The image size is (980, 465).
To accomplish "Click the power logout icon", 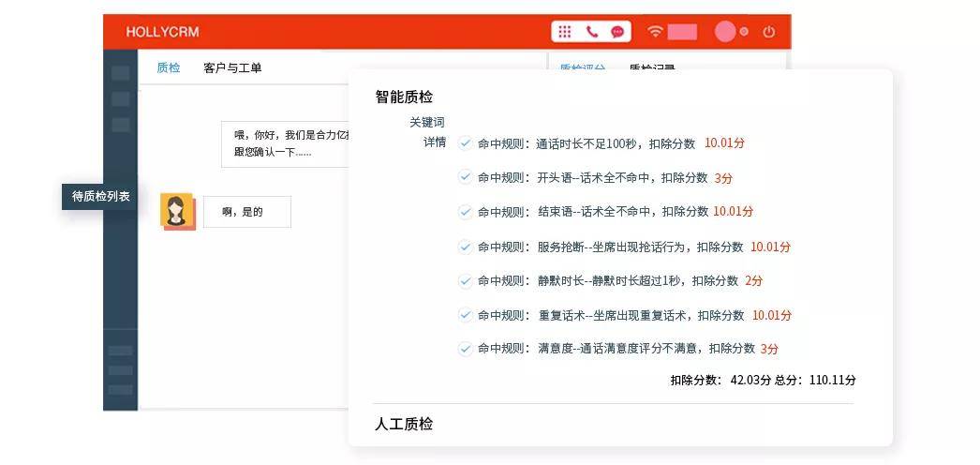I will click(769, 32).
